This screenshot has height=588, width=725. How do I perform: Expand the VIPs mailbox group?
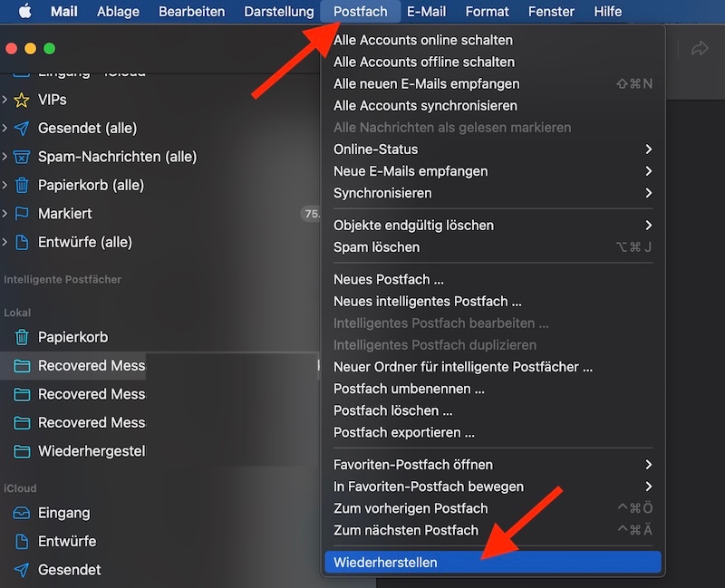(x=5, y=100)
